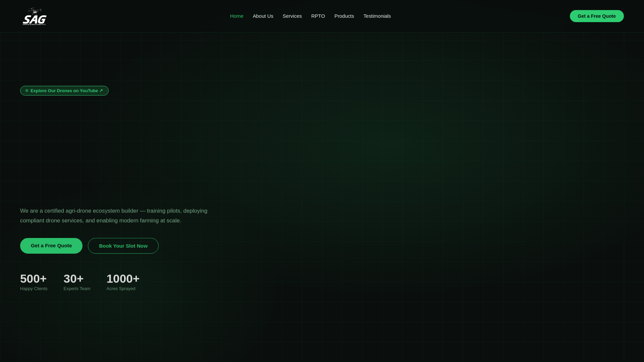
Task: Open the About Us page
Action: click(x=263, y=16)
